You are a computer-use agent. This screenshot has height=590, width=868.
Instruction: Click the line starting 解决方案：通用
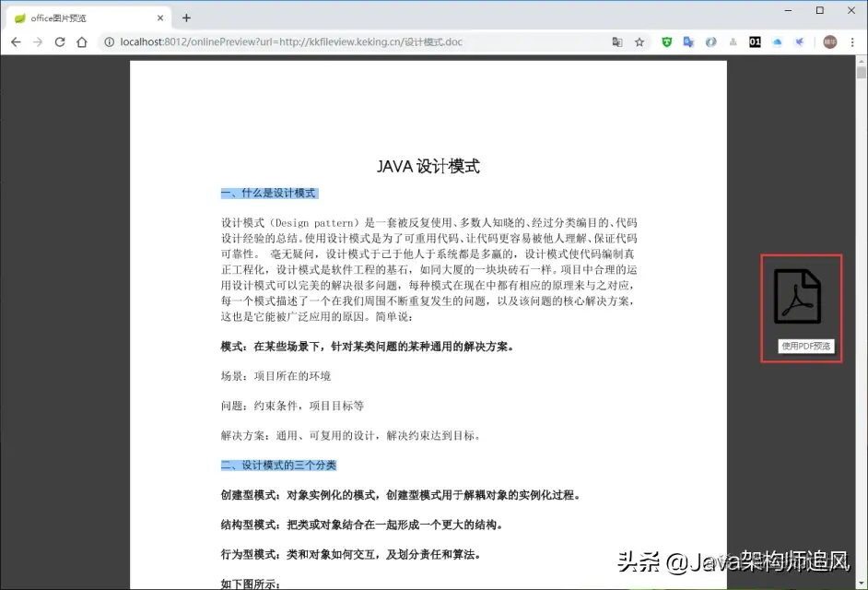coord(351,435)
